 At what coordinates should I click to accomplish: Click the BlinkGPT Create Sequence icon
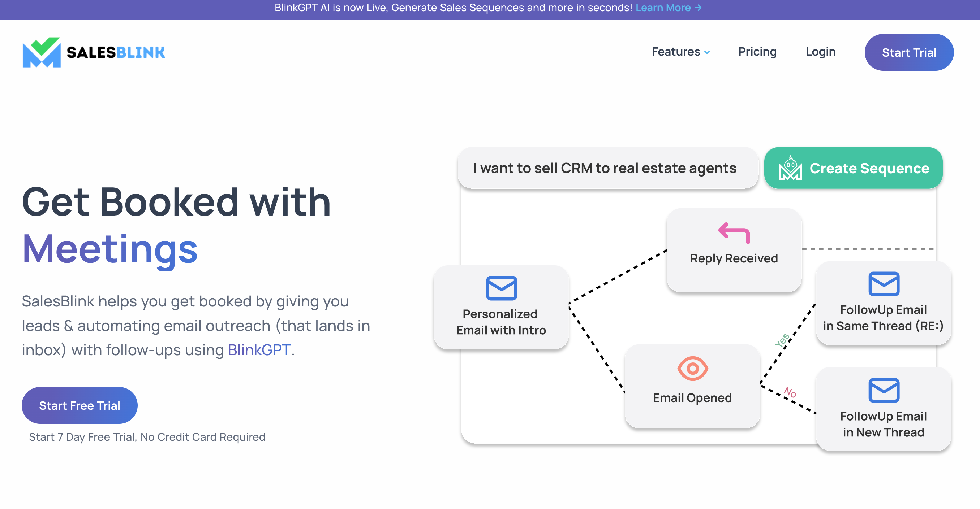click(x=790, y=168)
